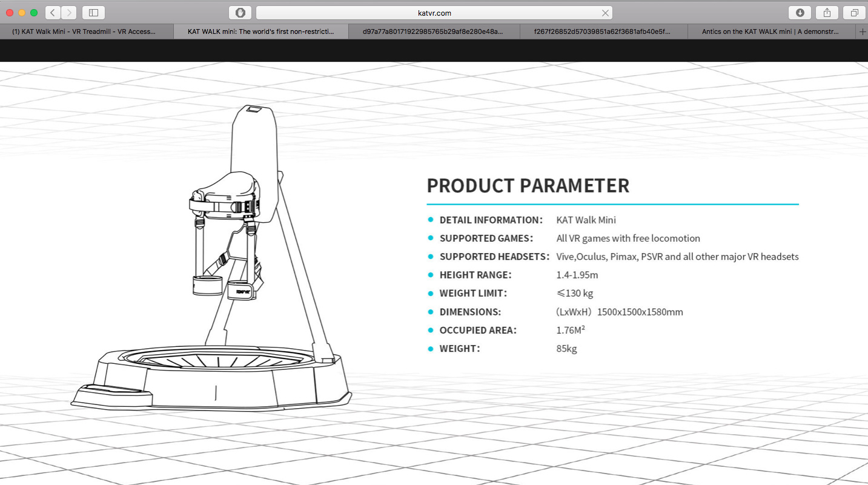Image resolution: width=868 pixels, height=485 pixels.
Task: Click the "WEIGHT LIMIT:" label
Action: tap(474, 293)
